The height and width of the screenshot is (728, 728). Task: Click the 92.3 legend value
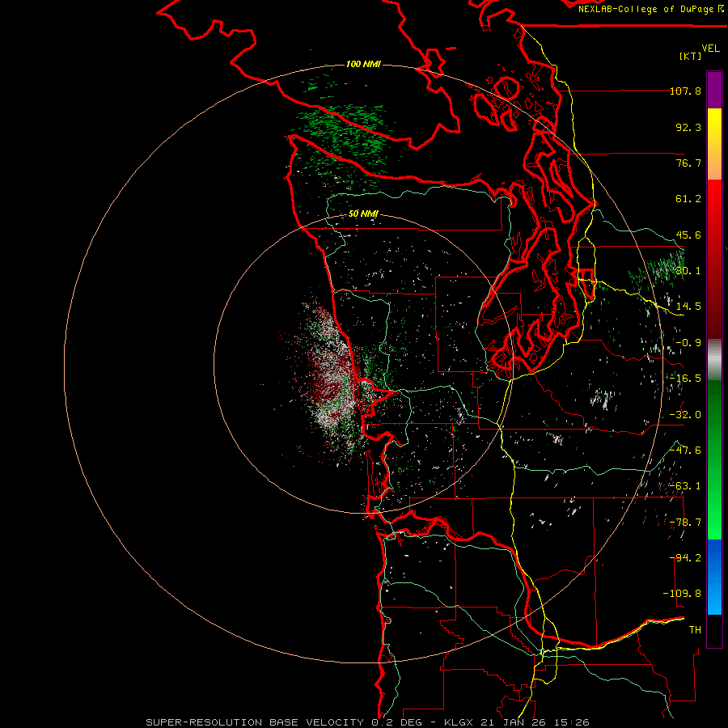click(688, 127)
